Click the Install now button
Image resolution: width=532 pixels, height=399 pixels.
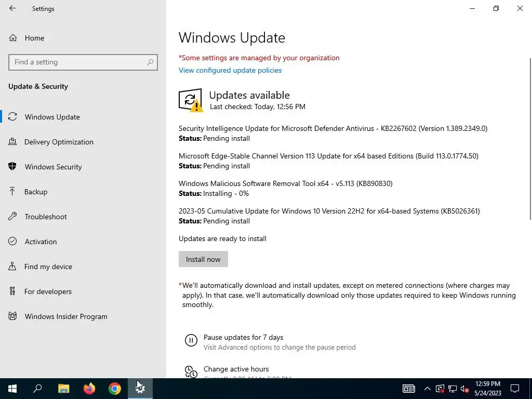[203, 259]
